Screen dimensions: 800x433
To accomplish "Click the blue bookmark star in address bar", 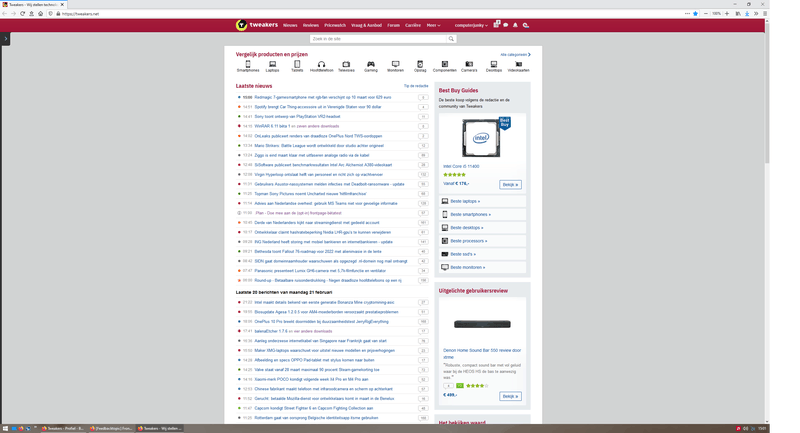I will coord(695,14).
